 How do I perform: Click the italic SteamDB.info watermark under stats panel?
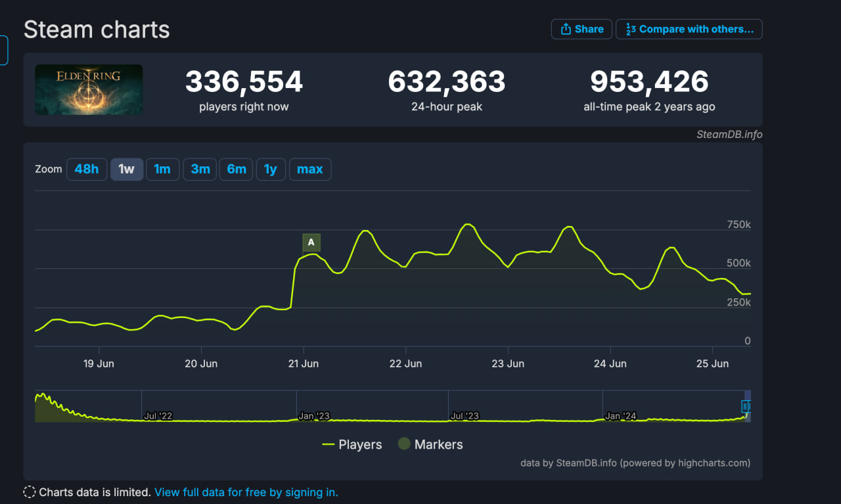pos(729,135)
